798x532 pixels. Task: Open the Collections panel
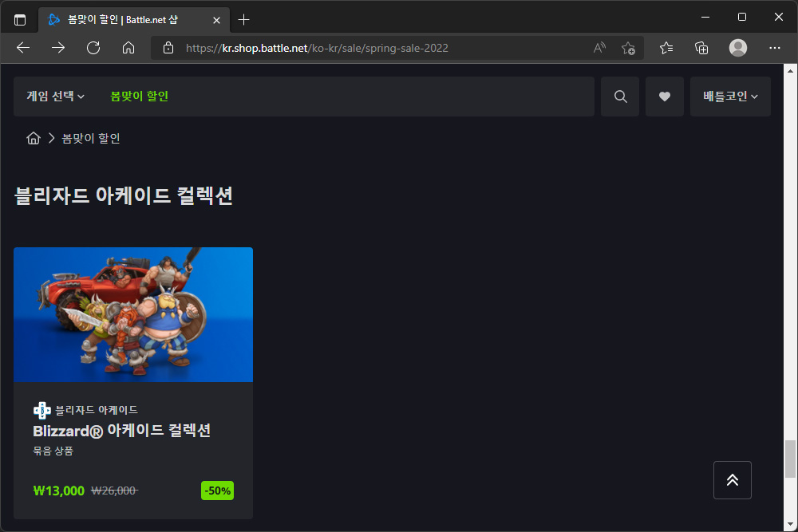coord(701,48)
